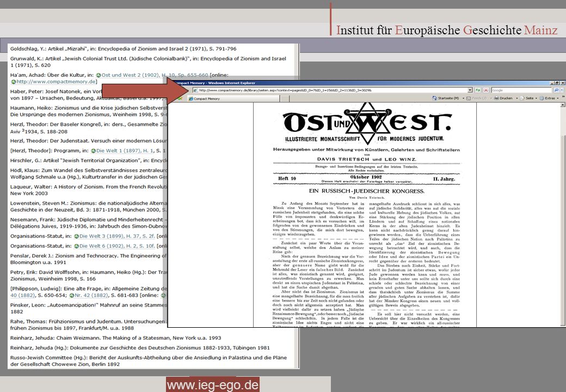Screen dimensions: 566x392
Task: Click the scroll-up arrow of browser scrollbar
Action: (562, 105)
